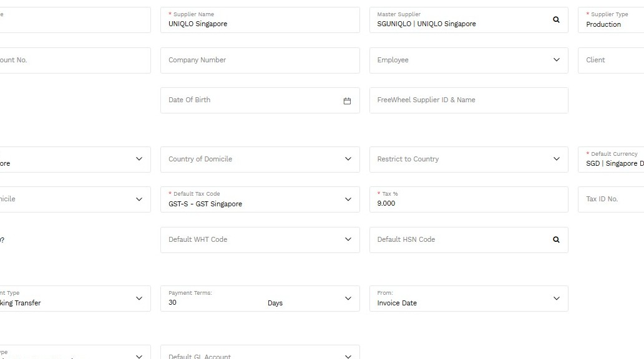Screen dimensions: 644x359
Task: Click the FreeWheel Supplier ID & Name field
Action: (x=469, y=100)
